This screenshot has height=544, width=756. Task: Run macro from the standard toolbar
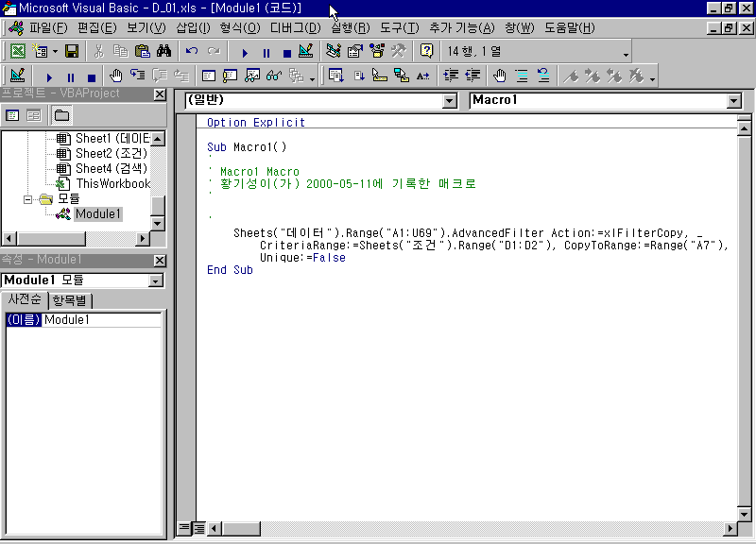tap(245, 52)
